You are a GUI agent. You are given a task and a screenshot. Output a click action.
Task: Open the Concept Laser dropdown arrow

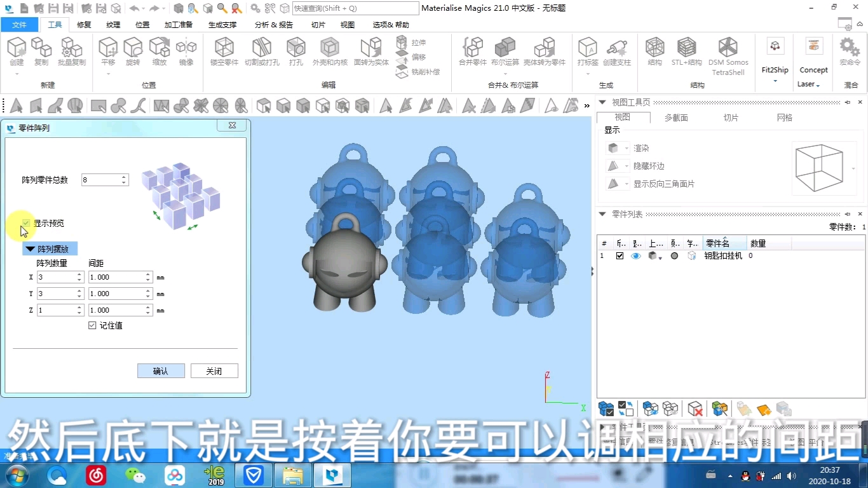818,85
